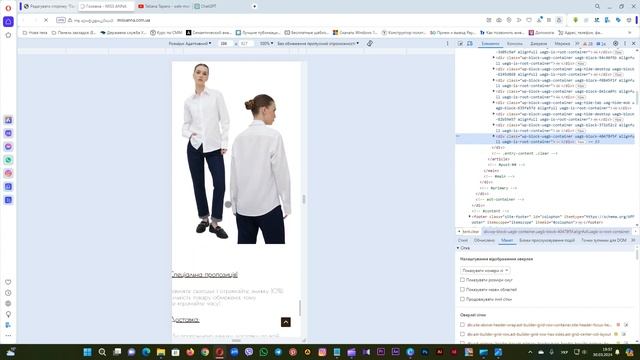Image resolution: width=640 pixels, height=360 pixels.
Task: Expand more styles pane tabs chevron
Action: pyautogui.click(x=633, y=240)
